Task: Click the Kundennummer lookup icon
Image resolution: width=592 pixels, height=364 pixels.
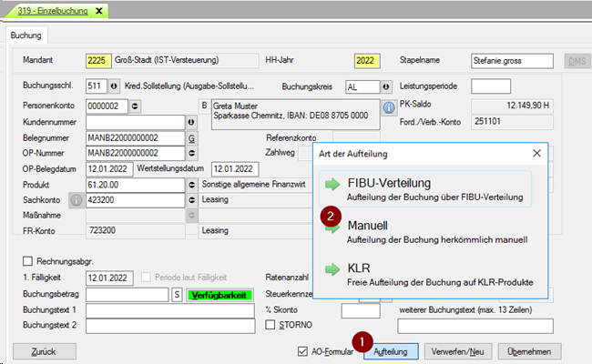Action: pyautogui.click(x=191, y=122)
